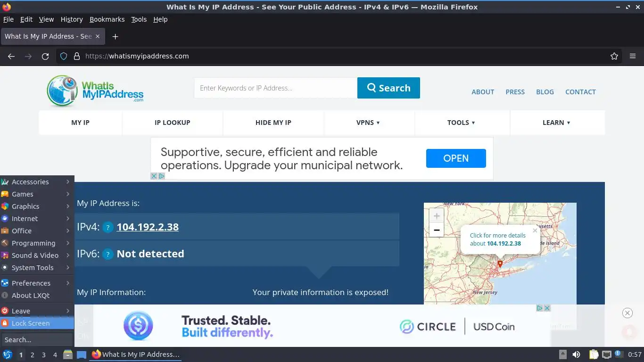
Task: Expand the Graphics submenu
Action: (x=37, y=206)
